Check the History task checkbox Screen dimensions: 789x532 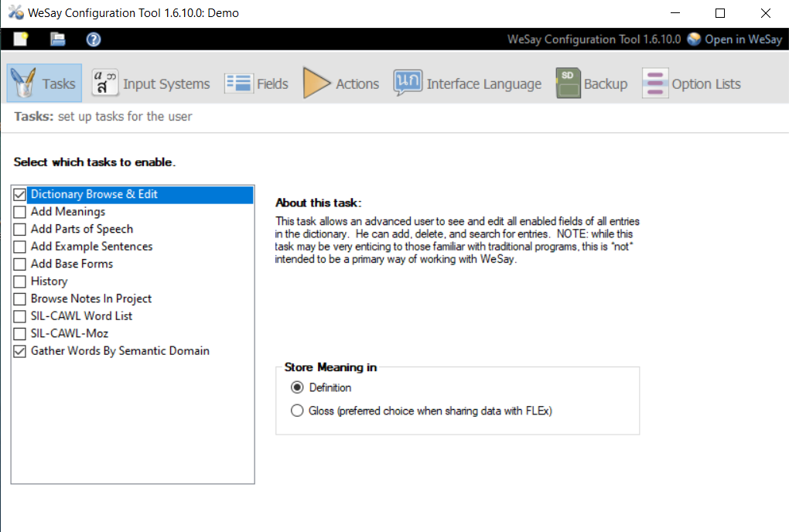tap(20, 281)
